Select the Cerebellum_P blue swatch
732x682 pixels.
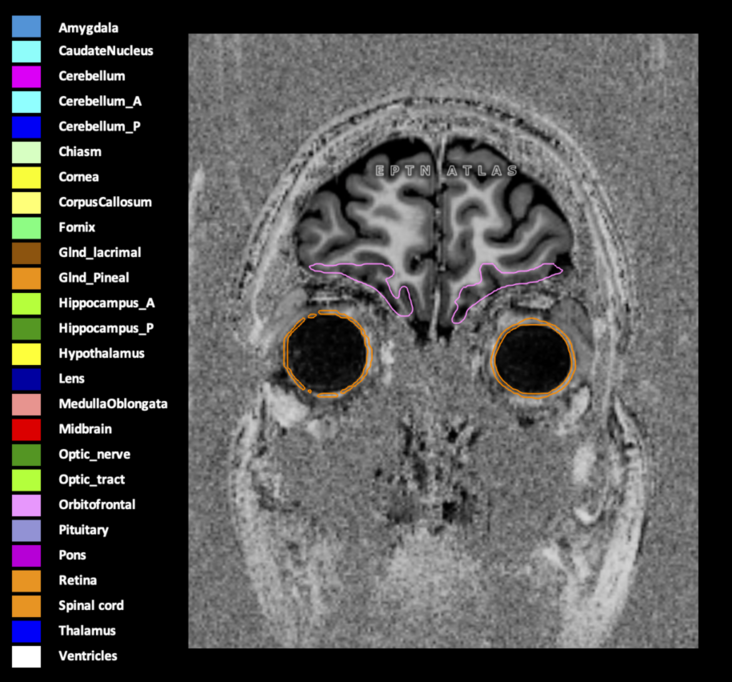[x=26, y=127]
